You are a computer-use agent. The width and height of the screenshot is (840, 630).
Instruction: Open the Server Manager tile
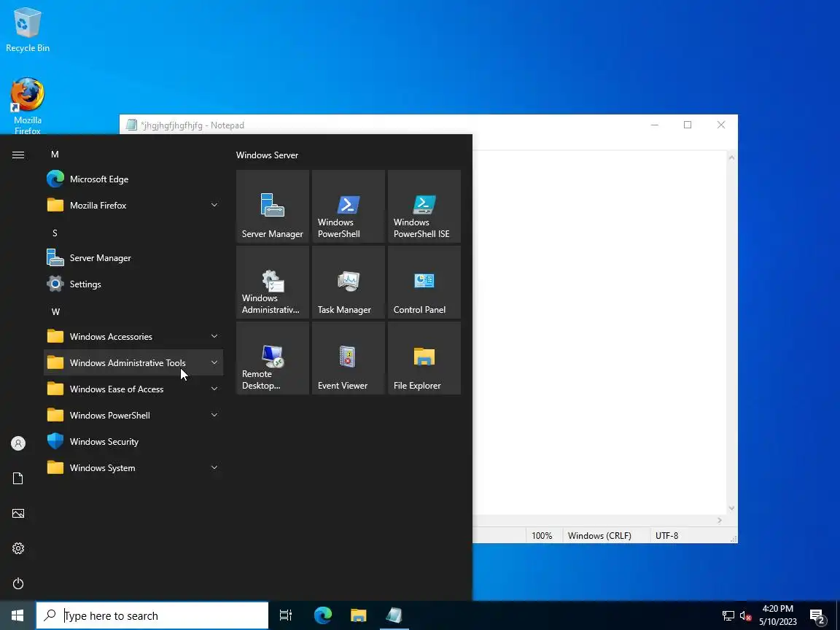tap(272, 206)
